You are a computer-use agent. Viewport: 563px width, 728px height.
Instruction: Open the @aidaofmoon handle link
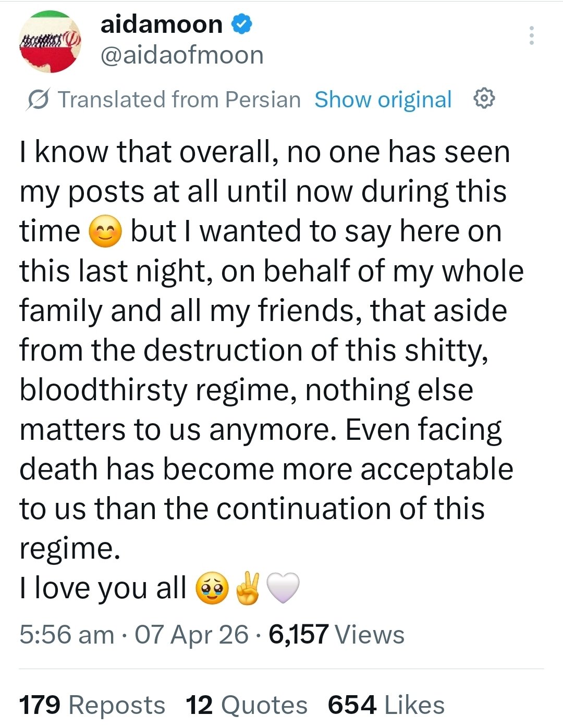pos(181,55)
